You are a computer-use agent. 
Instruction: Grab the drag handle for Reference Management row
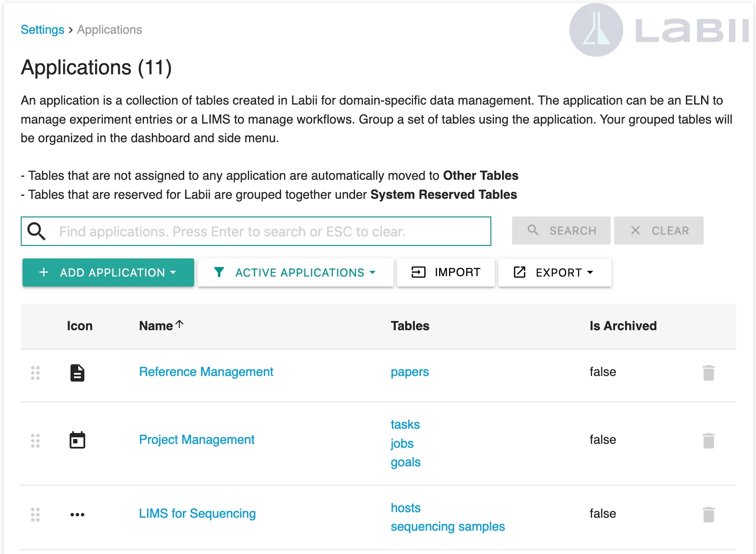click(35, 373)
